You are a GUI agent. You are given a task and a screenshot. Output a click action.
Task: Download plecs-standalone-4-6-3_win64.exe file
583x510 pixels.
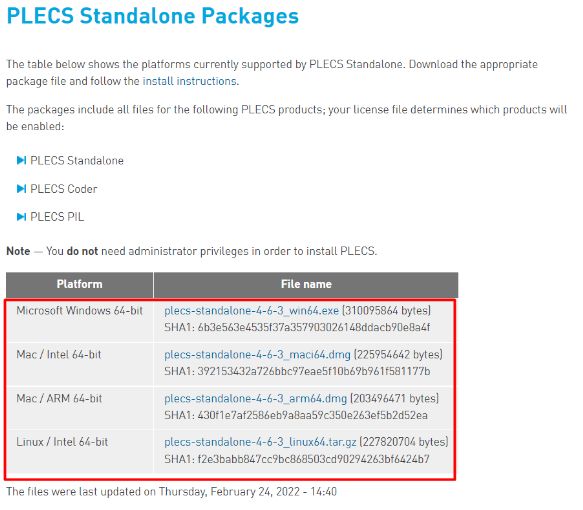[251, 310]
